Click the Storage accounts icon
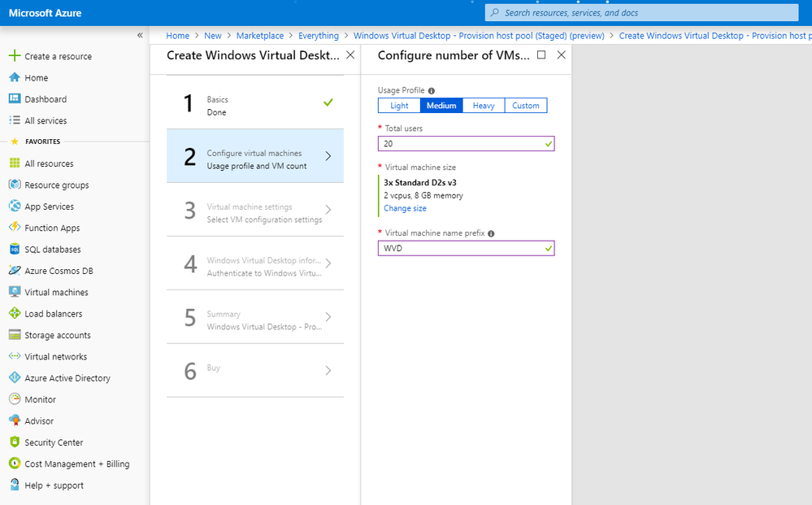 [15, 334]
